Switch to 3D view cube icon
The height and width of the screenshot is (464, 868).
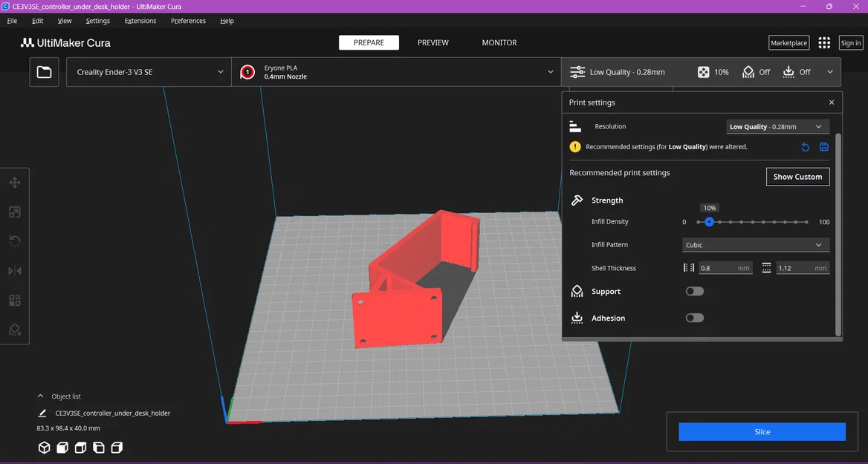(x=45, y=448)
